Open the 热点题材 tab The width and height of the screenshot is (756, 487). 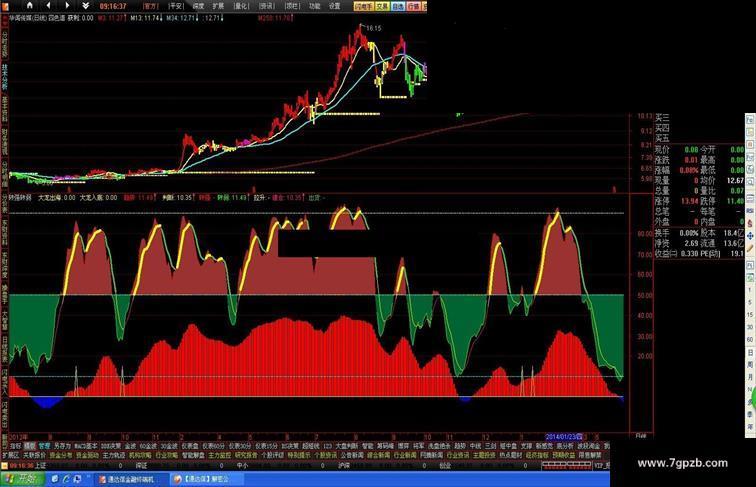coord(511,455)
